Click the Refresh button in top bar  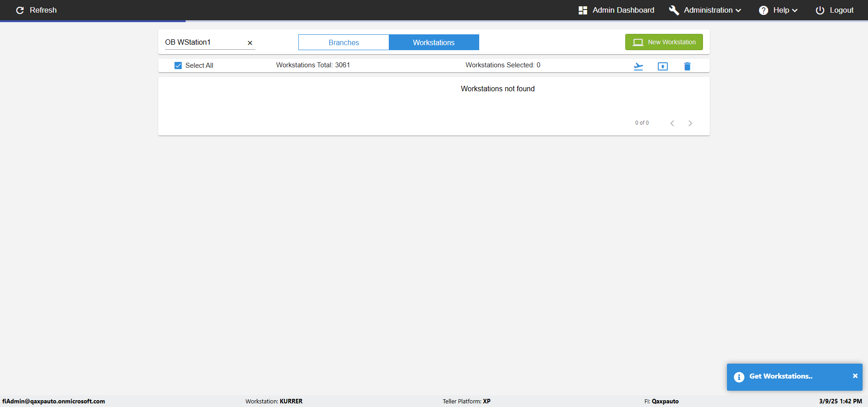click(36, 10)
